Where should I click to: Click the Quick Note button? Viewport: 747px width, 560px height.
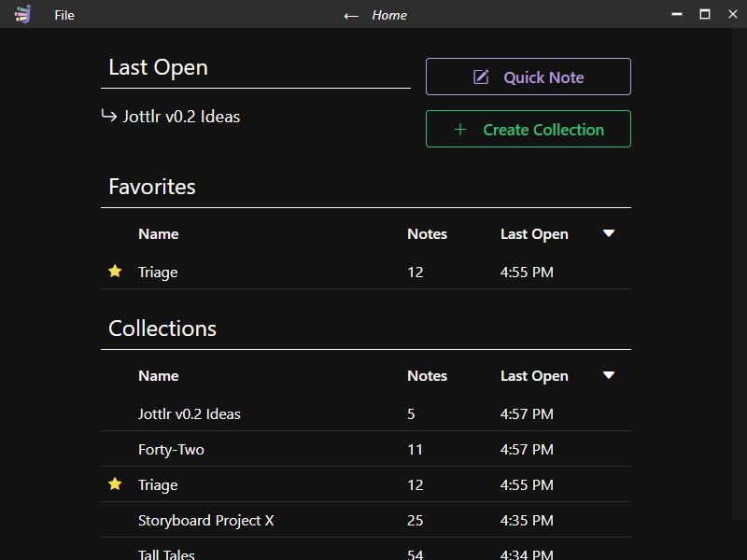(529, 76)
